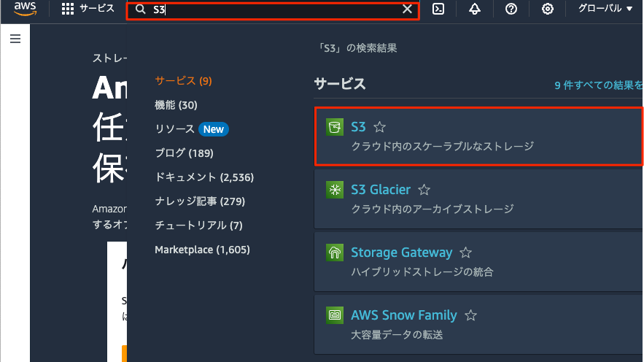644x362 pixels.
Task: Open the AWS logo home link
Action: point(25,8)
